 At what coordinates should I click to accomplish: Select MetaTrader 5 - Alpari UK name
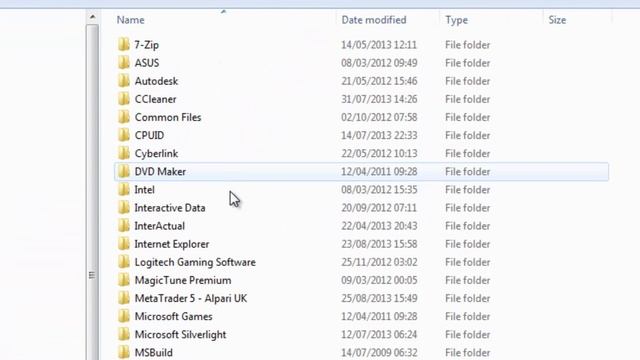(191, 298)
